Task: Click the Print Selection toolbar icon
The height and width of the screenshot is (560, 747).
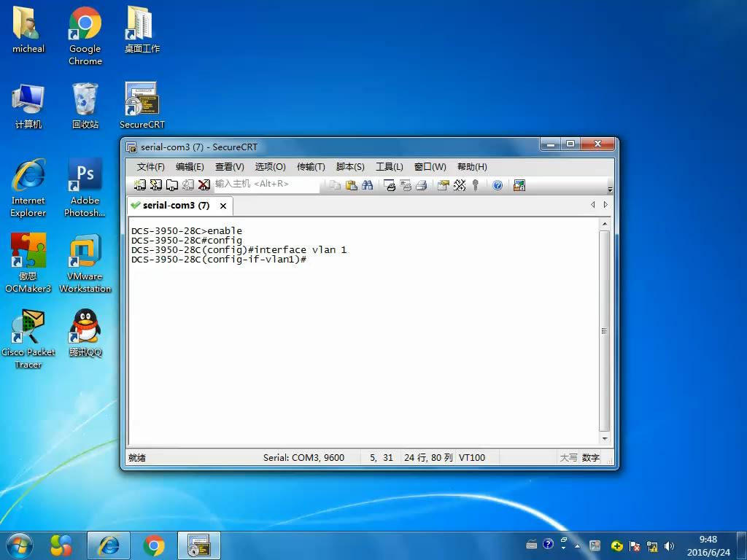Action: pos(406,185)
